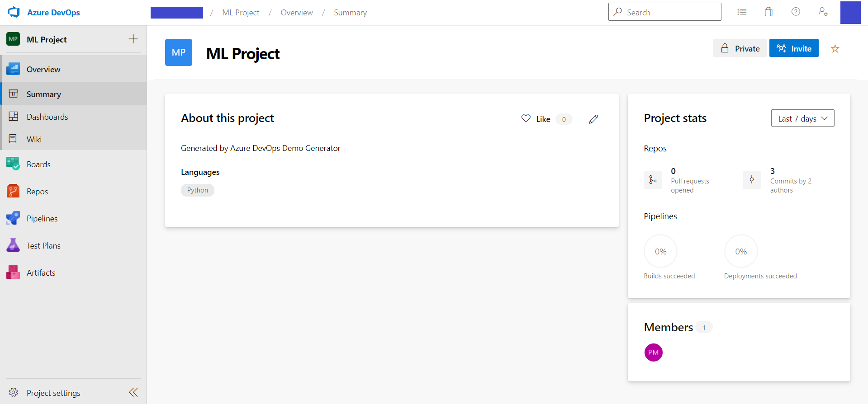Click the commits icon in Project stats
This screenshot has height=404, width=868.
point(752,180)
